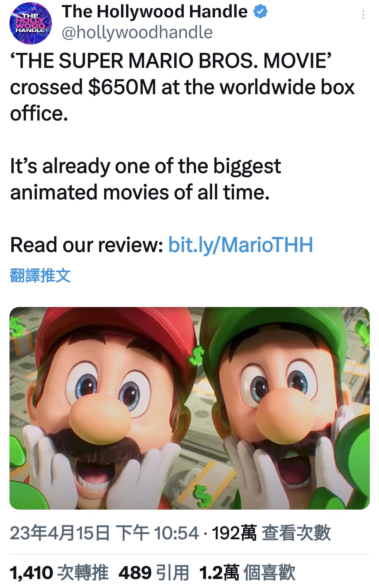
Task: Open the Mario and Luigi image
Action: (x=189, y=408)
